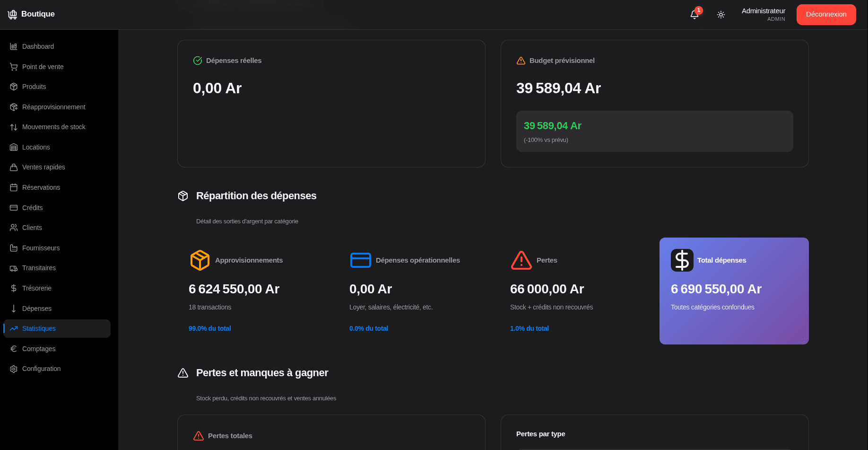Click the Crédits card icon

[x=14, y=208]
